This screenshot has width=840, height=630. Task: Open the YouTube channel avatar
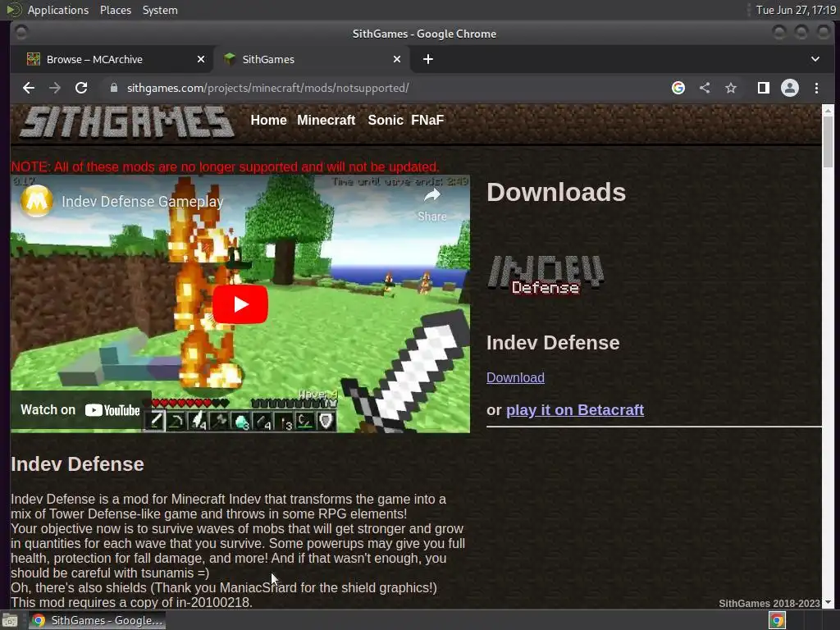click(x=36, y=201)
